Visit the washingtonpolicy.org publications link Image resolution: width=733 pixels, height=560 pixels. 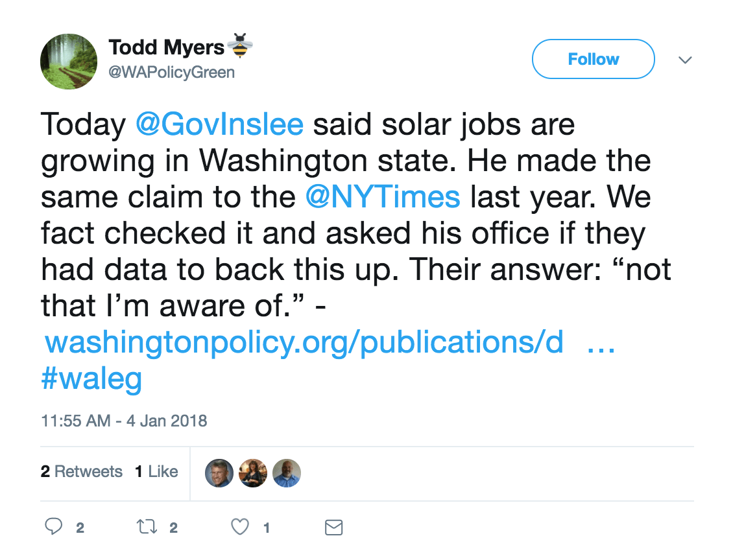click(x=329, y=343)
